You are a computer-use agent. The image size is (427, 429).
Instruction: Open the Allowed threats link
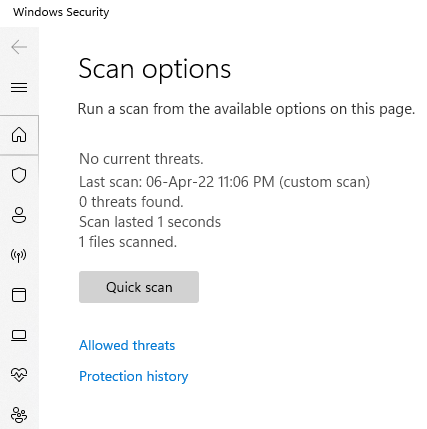(127, 345)
